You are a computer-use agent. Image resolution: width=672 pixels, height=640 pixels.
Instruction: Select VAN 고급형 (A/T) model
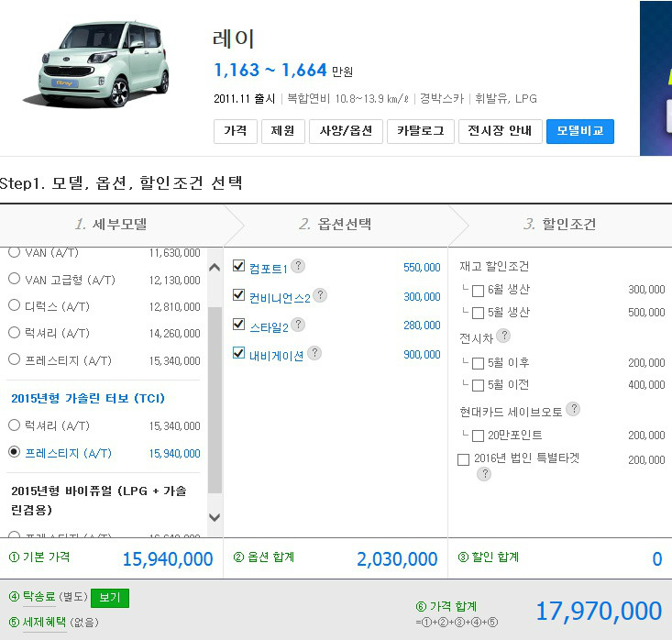[14, 279]
